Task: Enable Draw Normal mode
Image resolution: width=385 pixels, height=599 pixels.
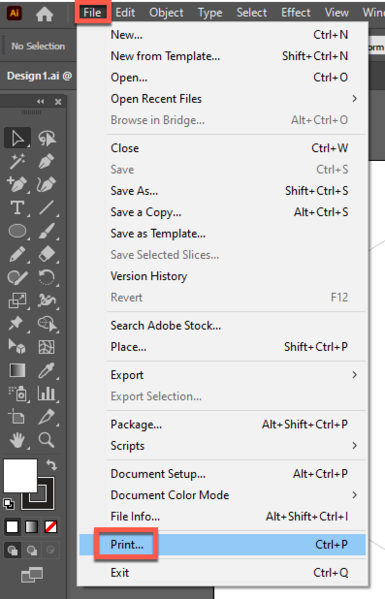Action: 13,550
